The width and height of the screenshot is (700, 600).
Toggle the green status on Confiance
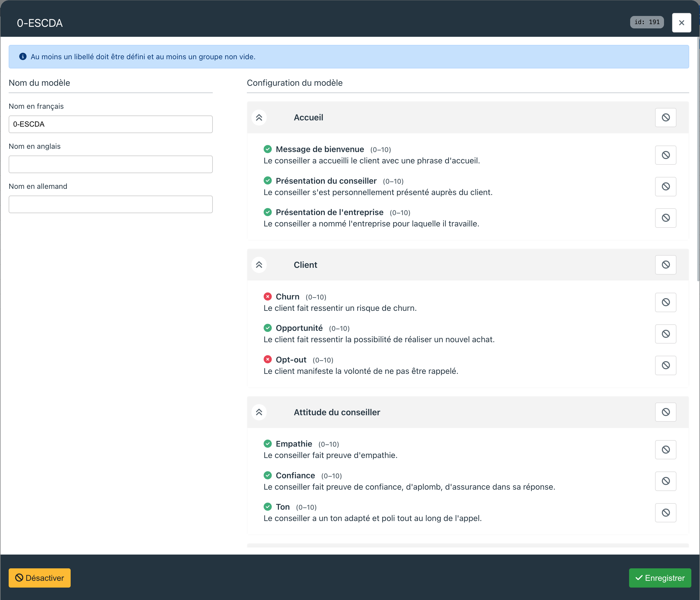(267, 475)
